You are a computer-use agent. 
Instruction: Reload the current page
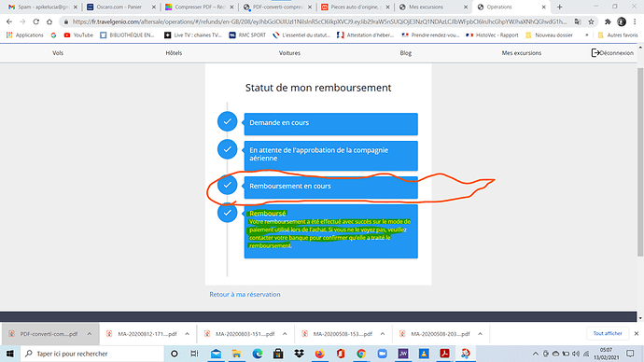point(36,21)
